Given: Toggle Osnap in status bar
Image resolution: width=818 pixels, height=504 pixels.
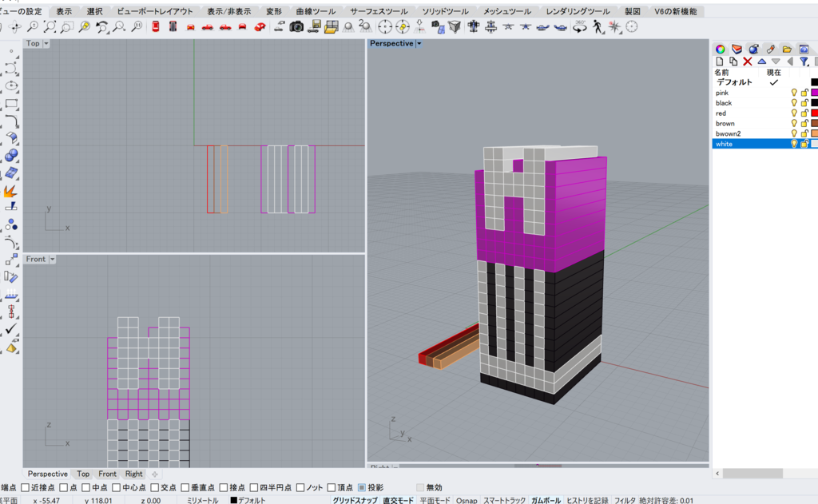Looking at the screenshot, I should click(x=467, y=500).
